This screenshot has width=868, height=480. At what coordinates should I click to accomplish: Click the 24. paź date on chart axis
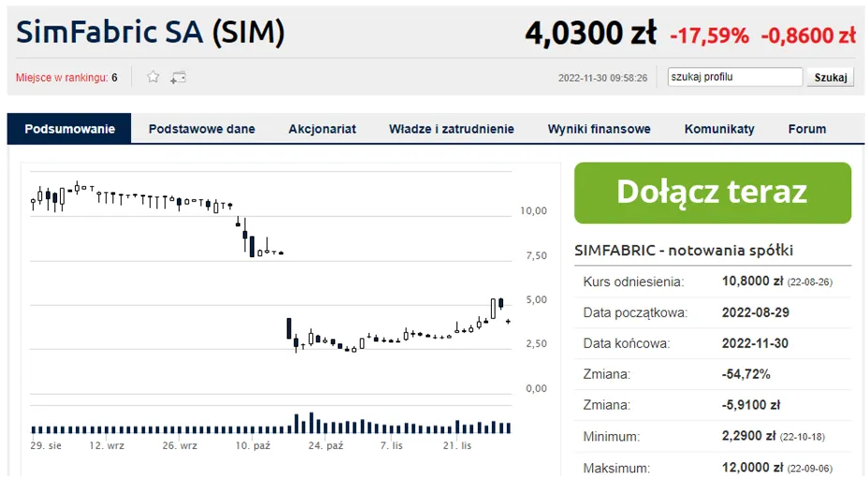coord(326,445)
